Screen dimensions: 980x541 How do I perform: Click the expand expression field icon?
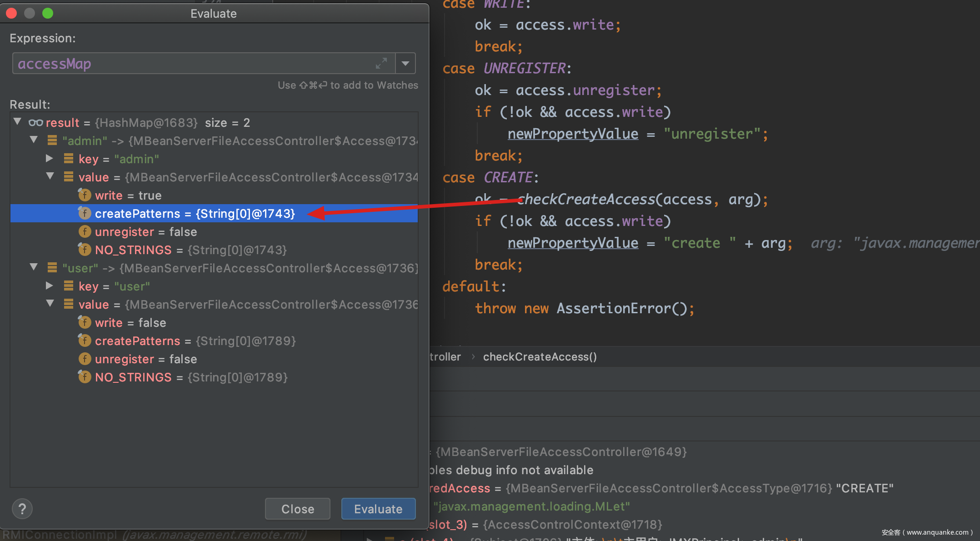tap(381, 64)
